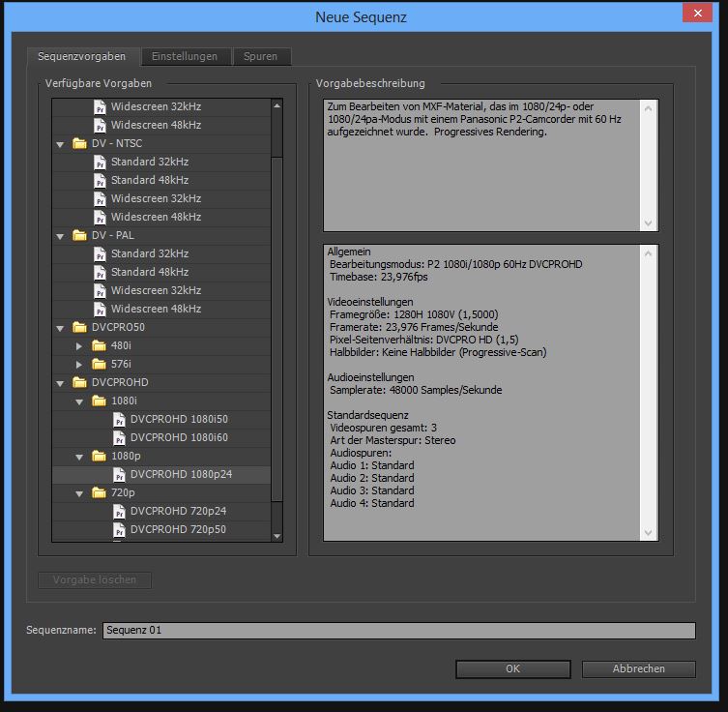Click the presets list scroll-down arrow
The image size is (728, 712).
tap(277, 536)
